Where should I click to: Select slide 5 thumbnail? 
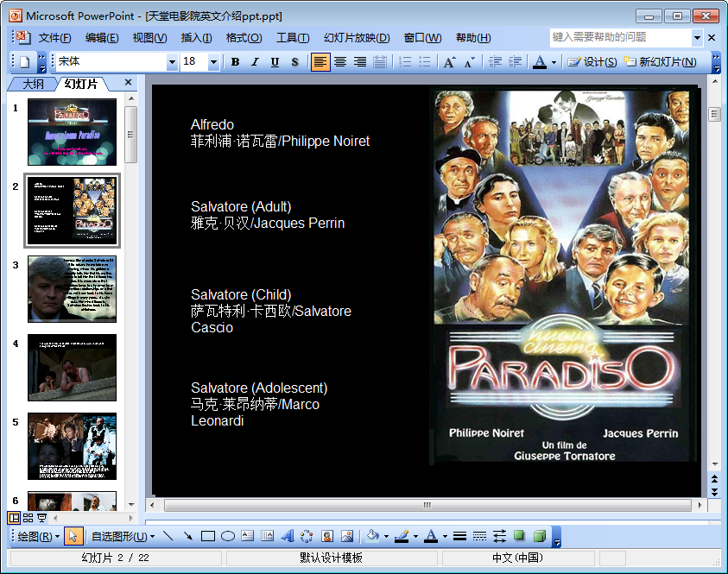(x=72, y=446)
